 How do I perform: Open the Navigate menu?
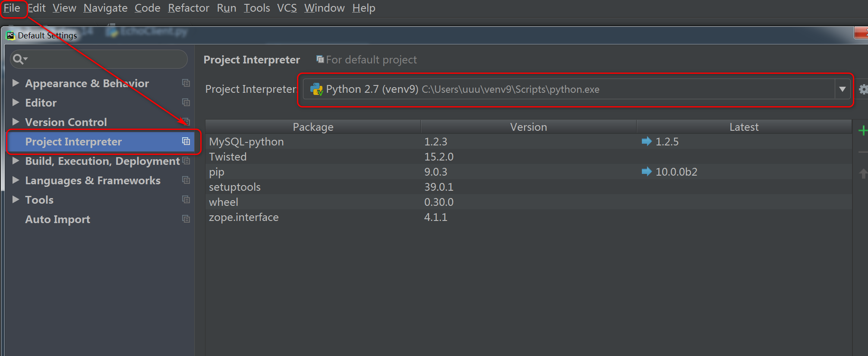tap(105, 8)
